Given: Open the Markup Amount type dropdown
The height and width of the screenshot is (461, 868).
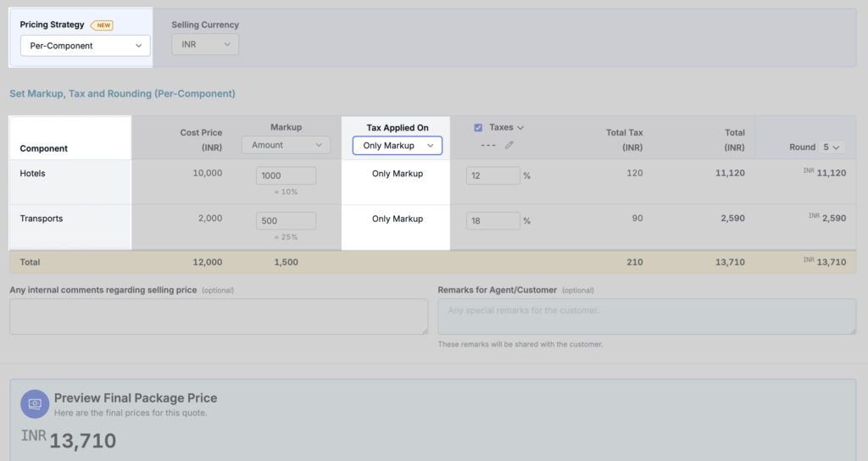Looking at the screenshot, I should tap(286, 145).
